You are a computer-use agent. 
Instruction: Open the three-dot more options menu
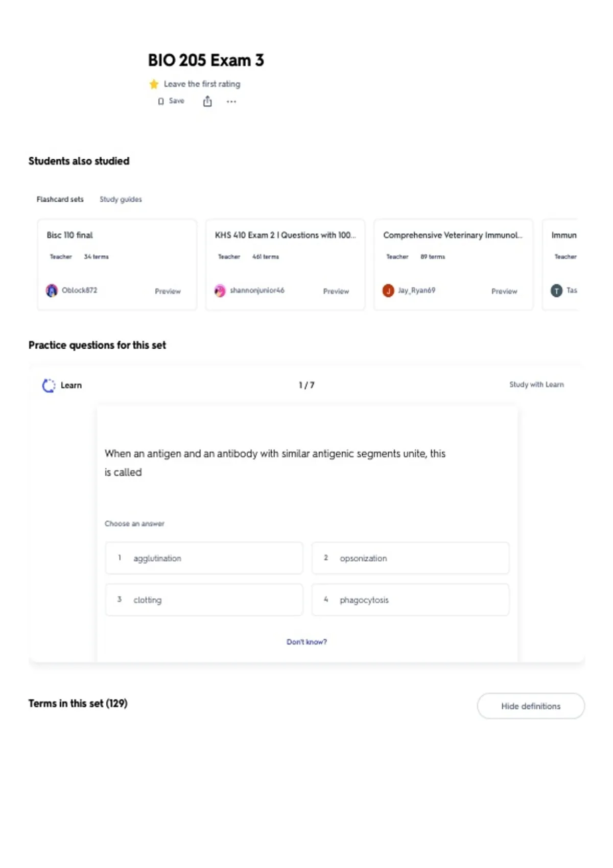point(231,102)
